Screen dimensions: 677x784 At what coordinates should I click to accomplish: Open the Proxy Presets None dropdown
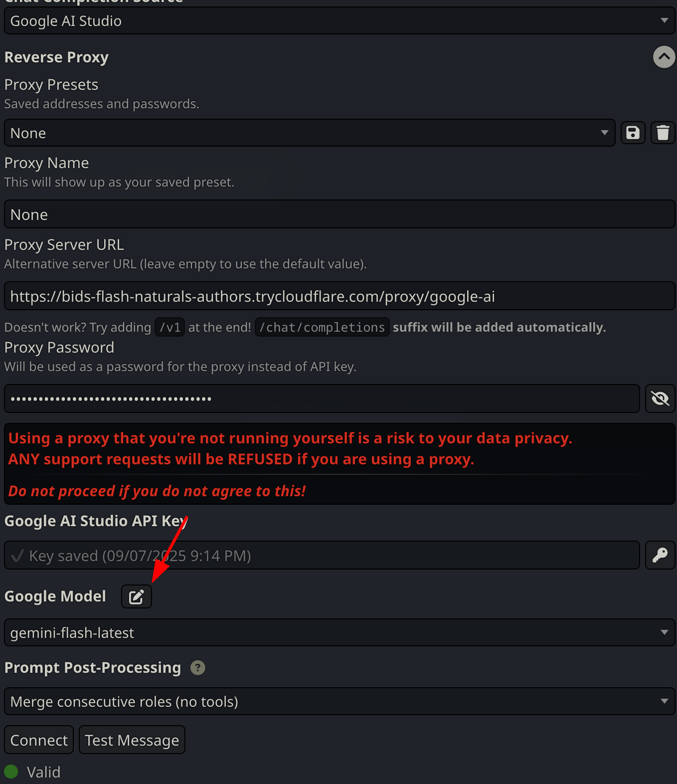(309, 133)
